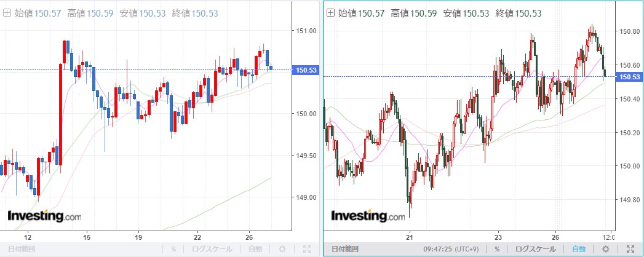Open 日付範囲 selector on right chart
Image resolution: width=644 pixels, height=257 pixels.
pyautogui.click(x=345, y=249)
